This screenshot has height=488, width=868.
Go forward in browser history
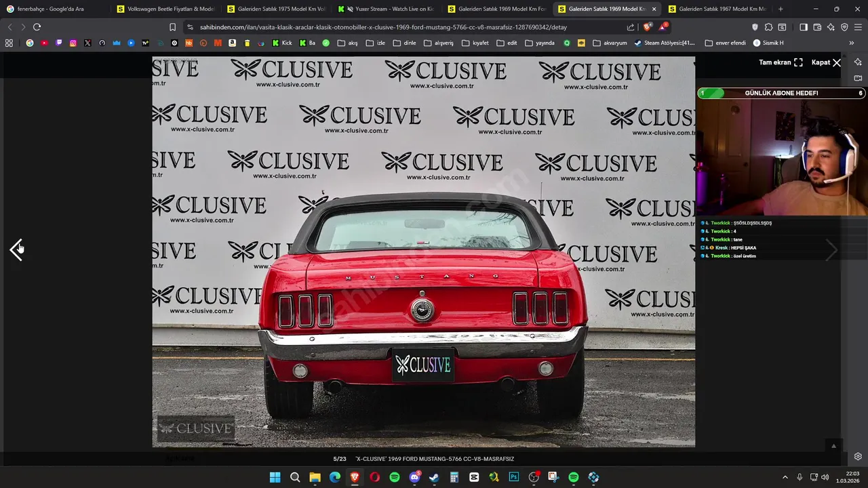22,27
